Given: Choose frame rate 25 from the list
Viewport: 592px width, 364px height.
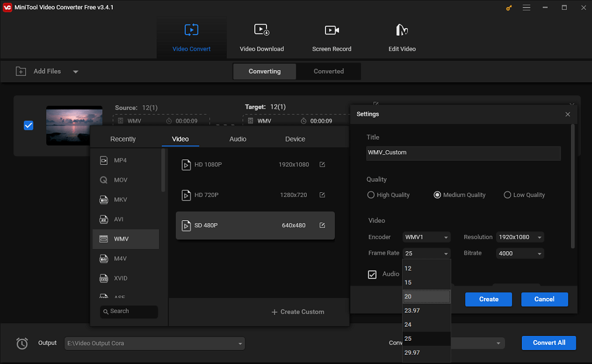Looking at the screenshot, I should tap(427, 338).
